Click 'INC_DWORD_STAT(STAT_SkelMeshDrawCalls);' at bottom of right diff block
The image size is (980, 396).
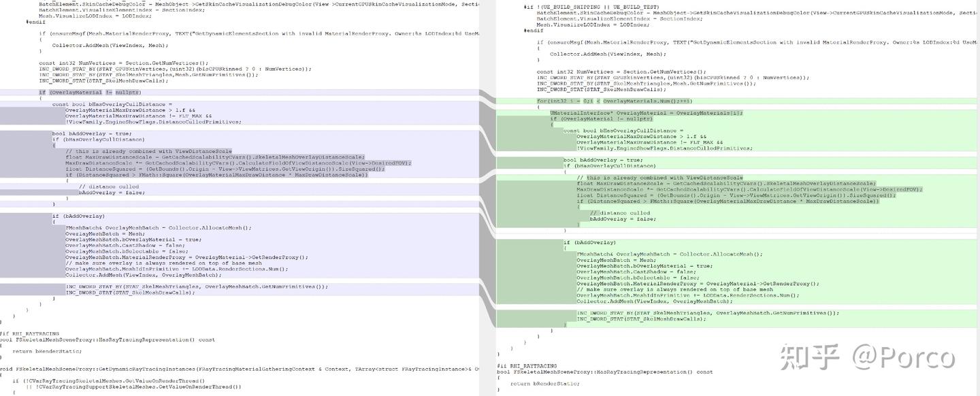point(641,318)
